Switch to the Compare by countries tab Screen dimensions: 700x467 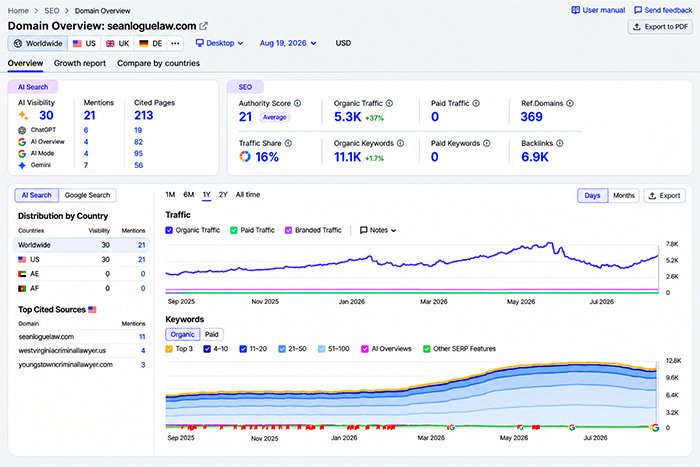point(158,63)
